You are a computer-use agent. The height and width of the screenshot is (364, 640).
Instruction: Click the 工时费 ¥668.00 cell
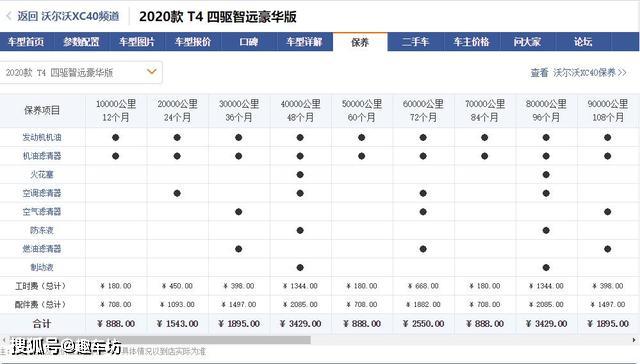click(x=423, y=286)
